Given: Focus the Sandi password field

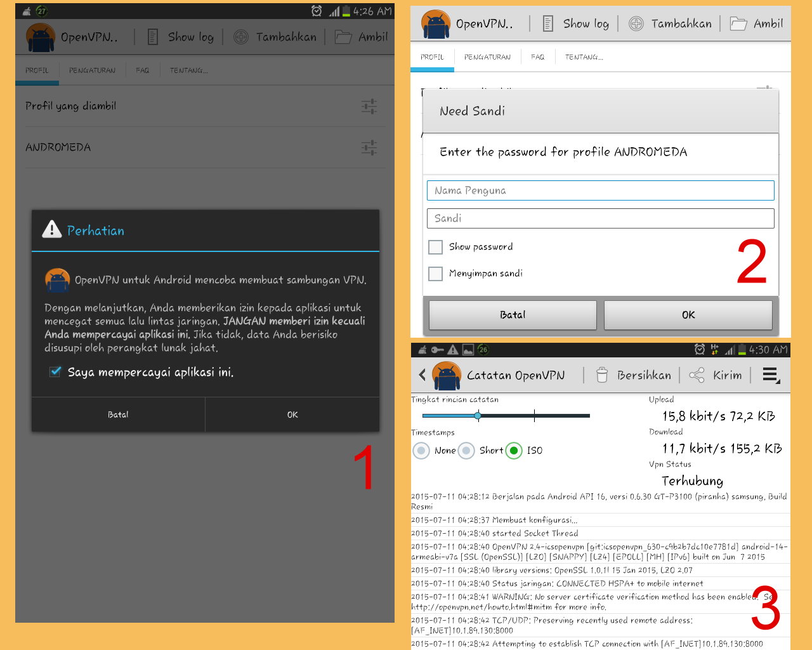Looking at the screenshot, I should click(601, 218).
